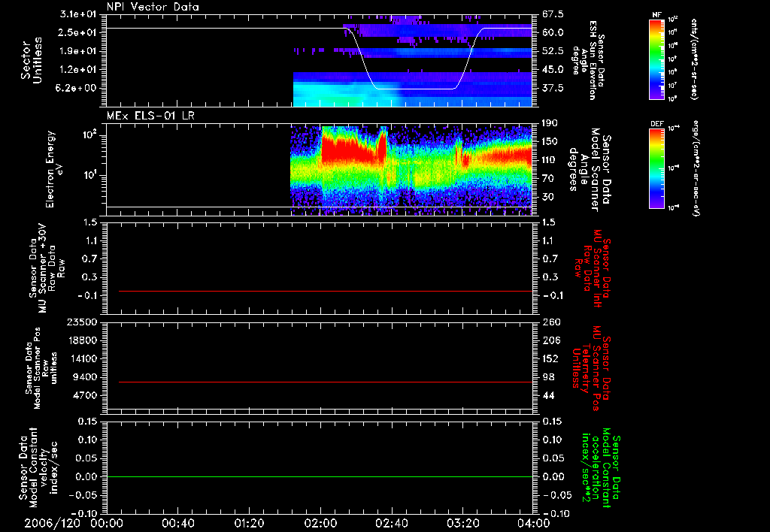Viewport: 770px width, 532px height.
Task: Click the "45.0" sun elevation tick label
Action: tap(553, 70)
